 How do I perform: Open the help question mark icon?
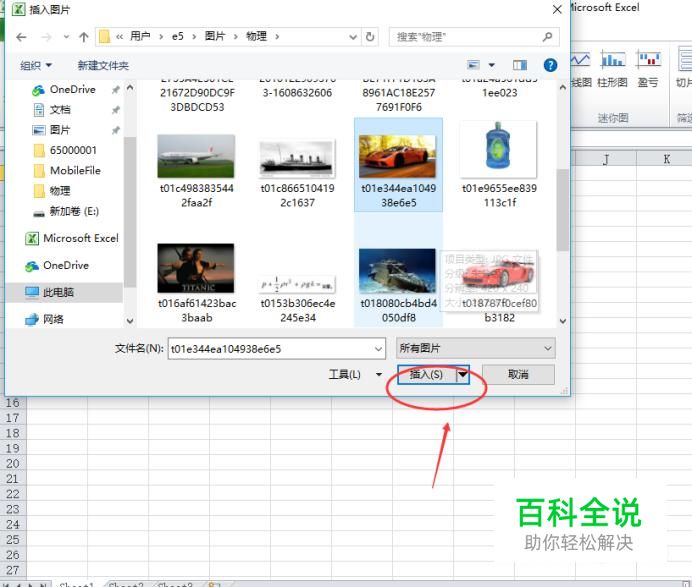click(550, 65)
